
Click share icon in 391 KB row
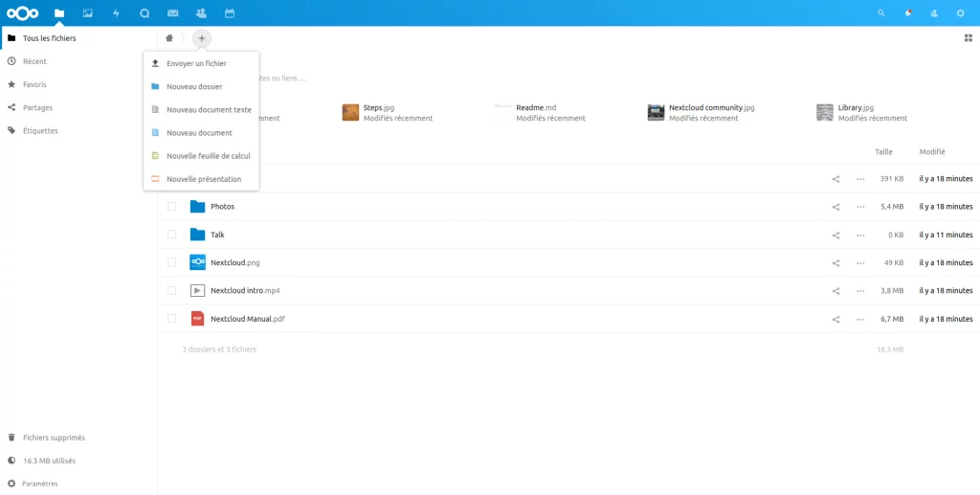coord(835,179)
